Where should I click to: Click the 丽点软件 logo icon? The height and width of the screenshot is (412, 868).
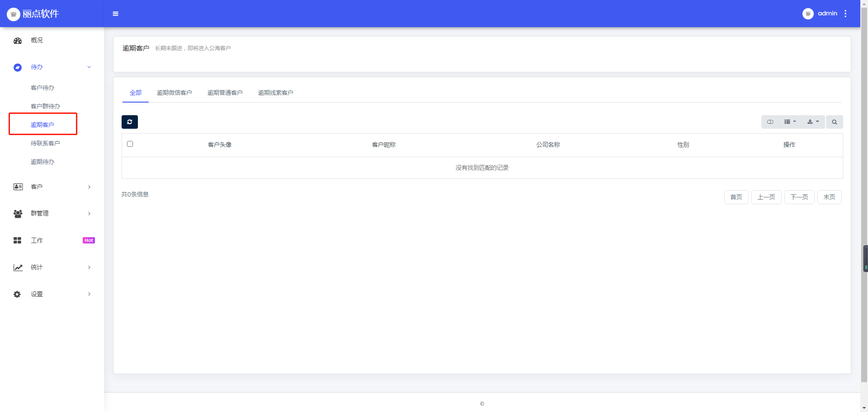click(x=14, y=14)
